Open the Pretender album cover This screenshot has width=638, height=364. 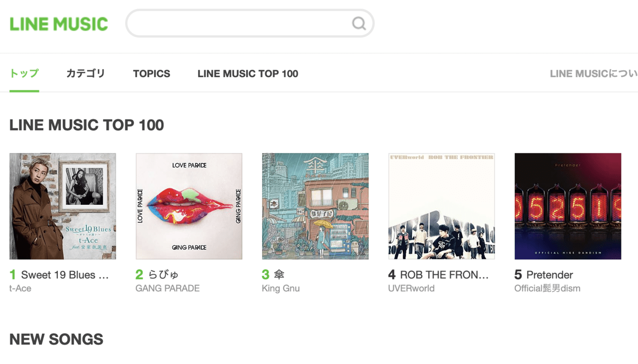[x=568, y=206]
